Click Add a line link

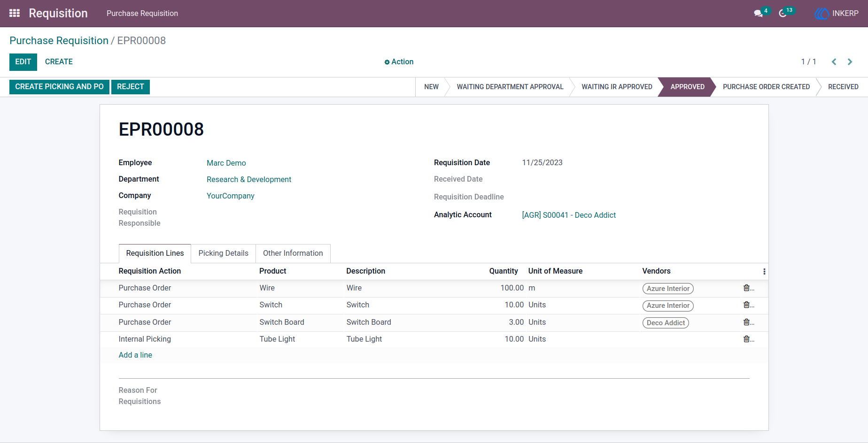135,355
